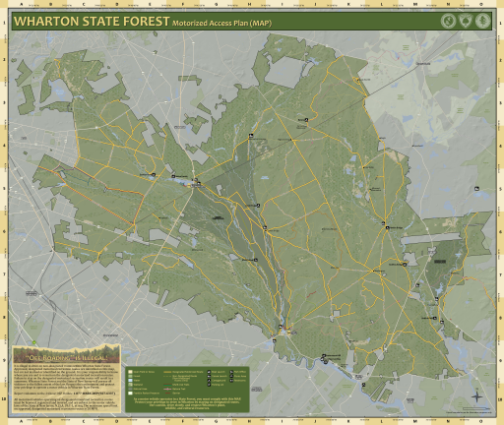Click the grid column label A at top
The height and width of the screenshot is (425, 504).
point(22,4)
